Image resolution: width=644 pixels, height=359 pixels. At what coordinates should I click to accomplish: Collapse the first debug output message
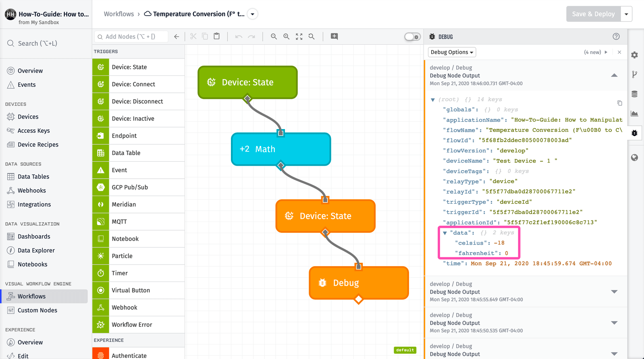click(614, 75)
